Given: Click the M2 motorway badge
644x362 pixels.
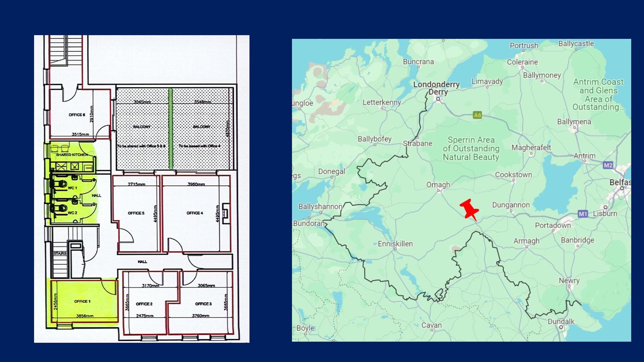Looking at the screenshot, I should (608, 165).
